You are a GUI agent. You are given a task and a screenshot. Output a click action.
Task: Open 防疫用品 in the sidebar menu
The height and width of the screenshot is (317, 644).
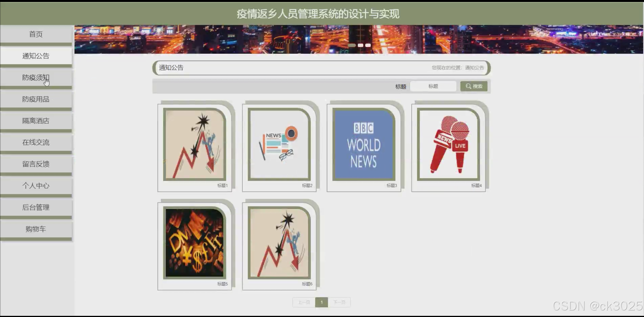coord(36,99)
